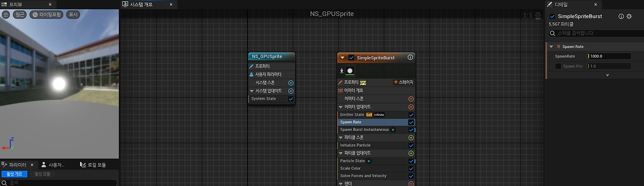Open the 표시 show options menu

click(x=73, y=15)
